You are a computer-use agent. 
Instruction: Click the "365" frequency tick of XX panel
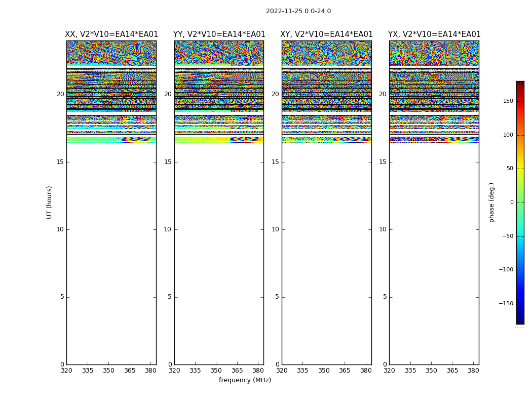click(130, 371)
